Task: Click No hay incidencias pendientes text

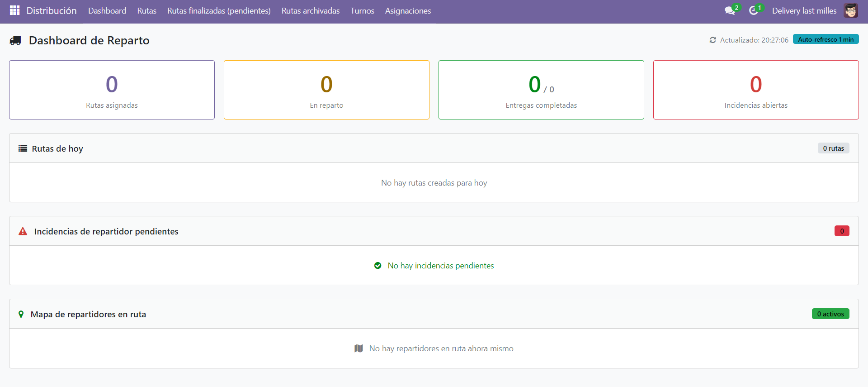Action: (x=441, y=266)
